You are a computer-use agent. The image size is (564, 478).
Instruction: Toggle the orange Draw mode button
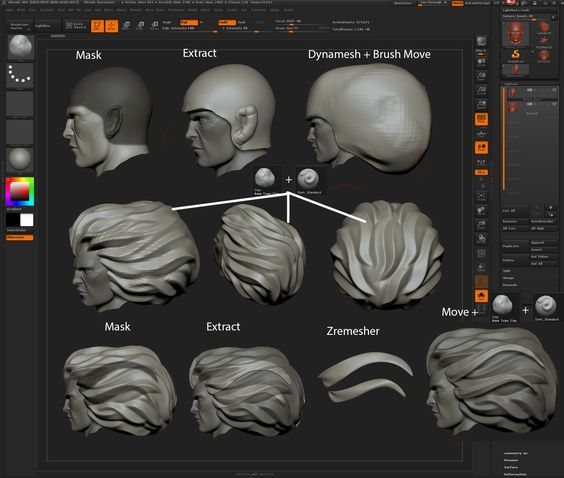[112, 26]
